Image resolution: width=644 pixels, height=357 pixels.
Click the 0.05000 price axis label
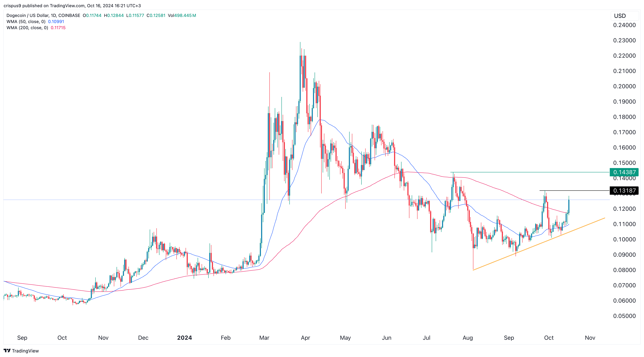(x=624, y=316)
